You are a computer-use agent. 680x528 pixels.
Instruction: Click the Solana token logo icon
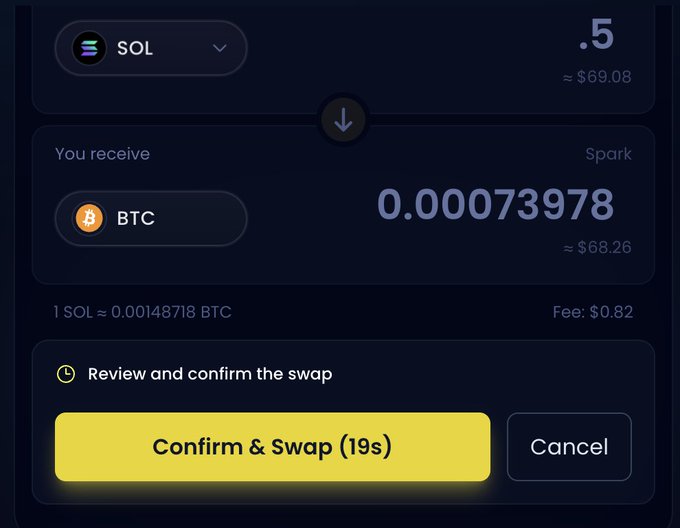(90, 48)
